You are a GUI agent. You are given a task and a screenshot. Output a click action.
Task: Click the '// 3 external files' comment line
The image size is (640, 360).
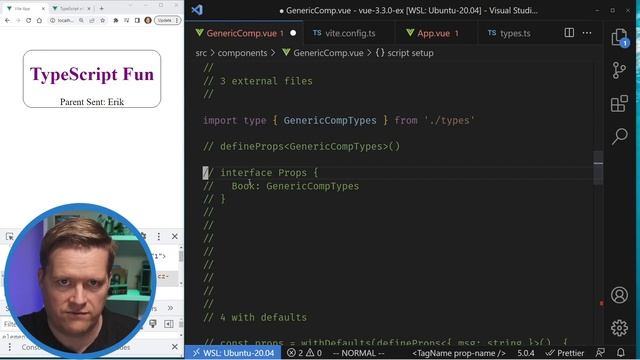(258, 81)
